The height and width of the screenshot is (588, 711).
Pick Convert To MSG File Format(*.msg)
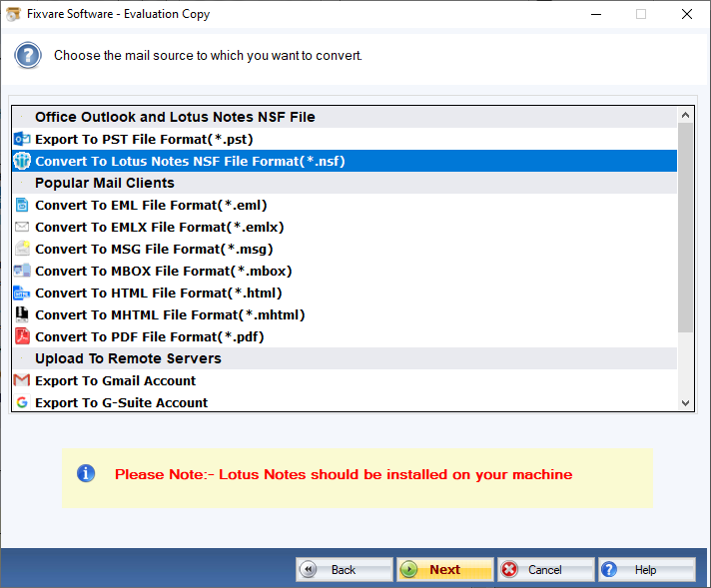[345, 249]
